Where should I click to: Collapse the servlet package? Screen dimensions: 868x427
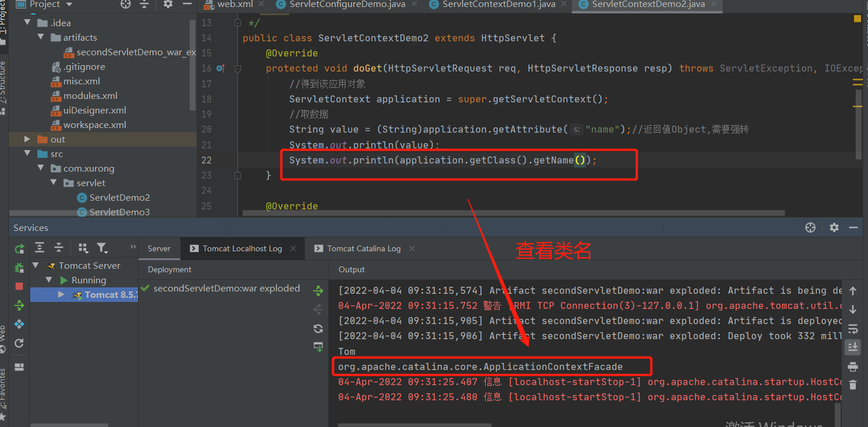tap(54, 183)
